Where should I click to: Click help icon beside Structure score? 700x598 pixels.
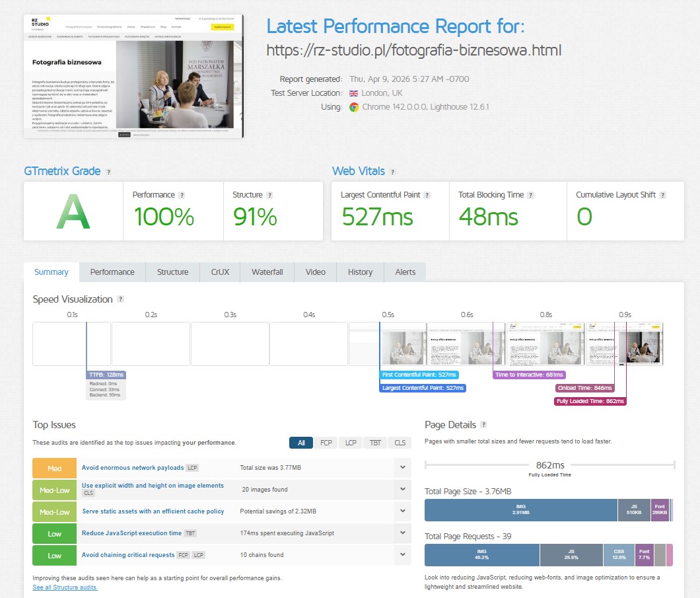[269, 196]
